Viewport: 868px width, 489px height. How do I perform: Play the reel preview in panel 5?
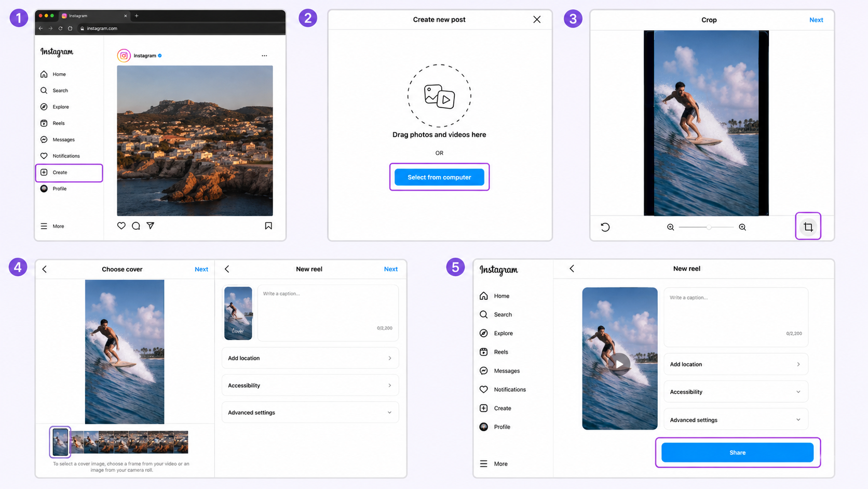point(619,364)
